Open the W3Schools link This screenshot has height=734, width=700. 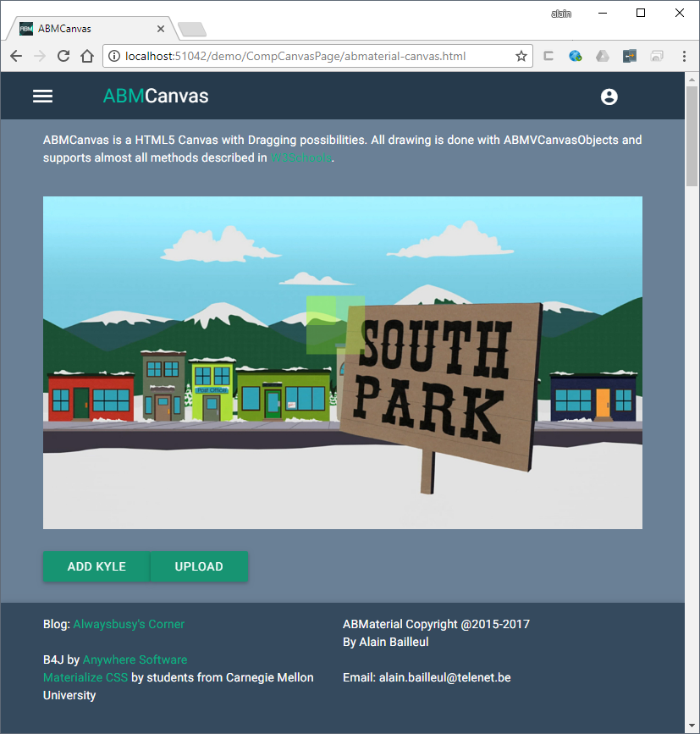pyautogui.click(x=300, y=157)
